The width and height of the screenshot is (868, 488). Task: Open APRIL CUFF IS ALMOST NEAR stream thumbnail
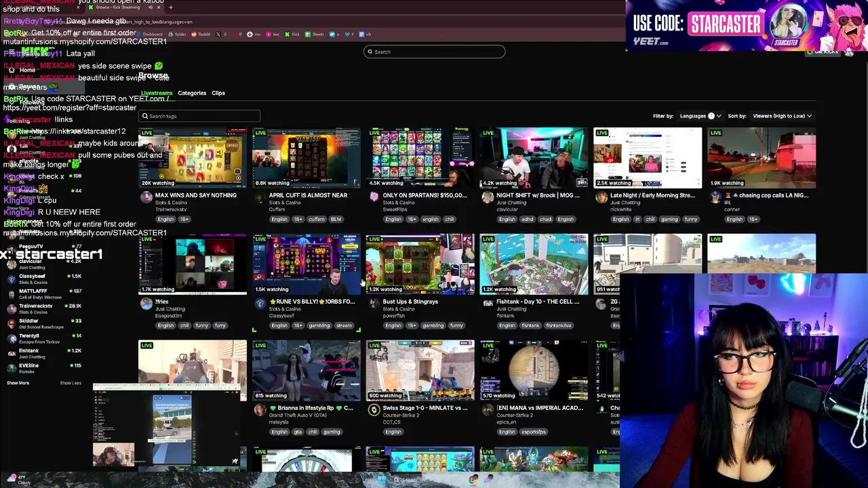(307, 158)
